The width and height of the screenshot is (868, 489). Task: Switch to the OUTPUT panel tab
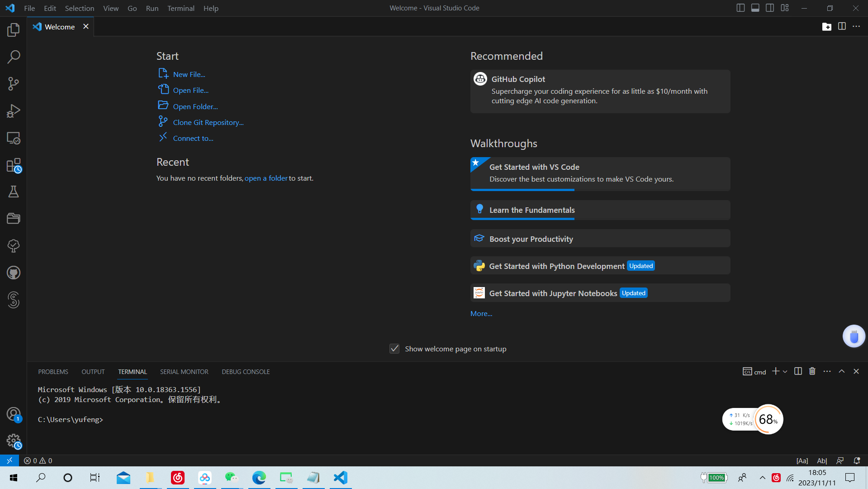(x=93, y=372)
